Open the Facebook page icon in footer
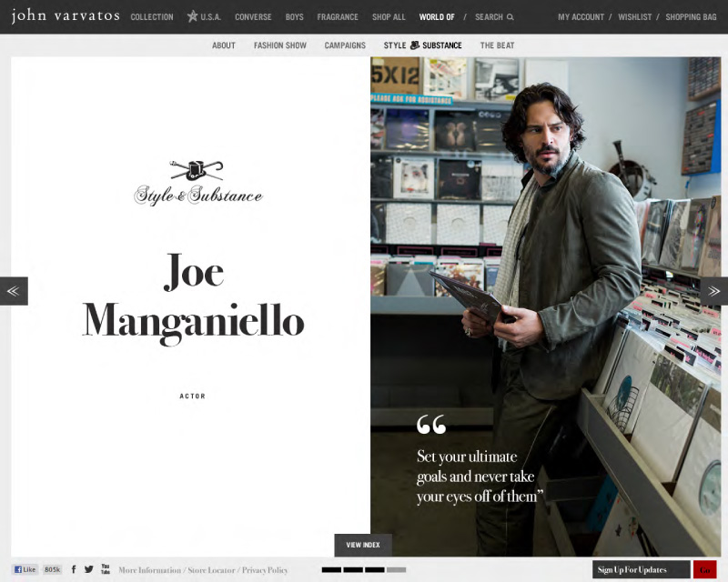This screenshot has width=728, height=582. point(74,569)
